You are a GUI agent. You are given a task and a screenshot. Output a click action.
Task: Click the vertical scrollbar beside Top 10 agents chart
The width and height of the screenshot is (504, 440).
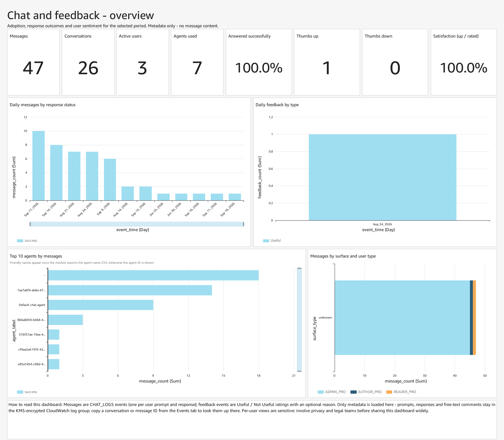pyautogui.click(x=299, y=319)
